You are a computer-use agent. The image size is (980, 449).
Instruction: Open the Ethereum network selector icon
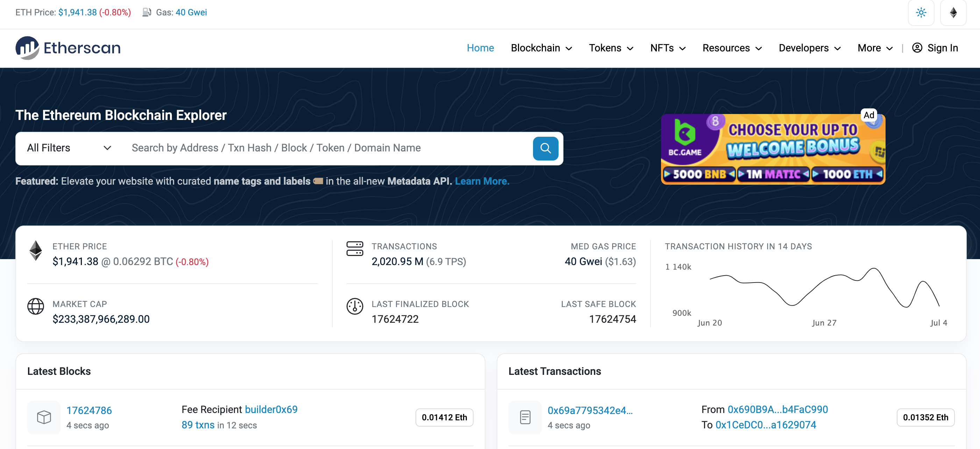coord(953,13)
